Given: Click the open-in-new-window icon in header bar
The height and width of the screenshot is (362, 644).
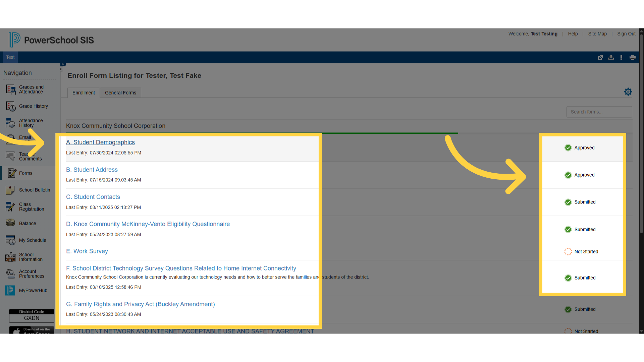Looking at the screenshot, I should [600, 58].
